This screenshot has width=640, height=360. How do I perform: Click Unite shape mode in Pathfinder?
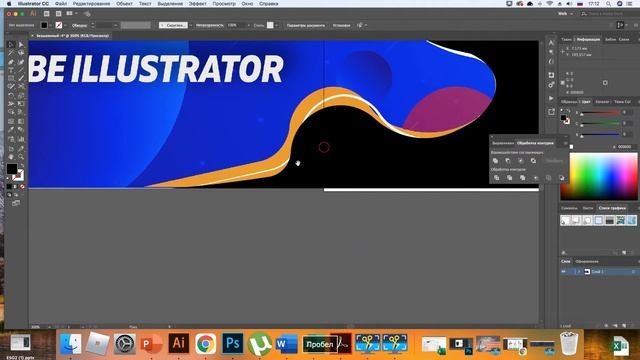coord(495,160)
